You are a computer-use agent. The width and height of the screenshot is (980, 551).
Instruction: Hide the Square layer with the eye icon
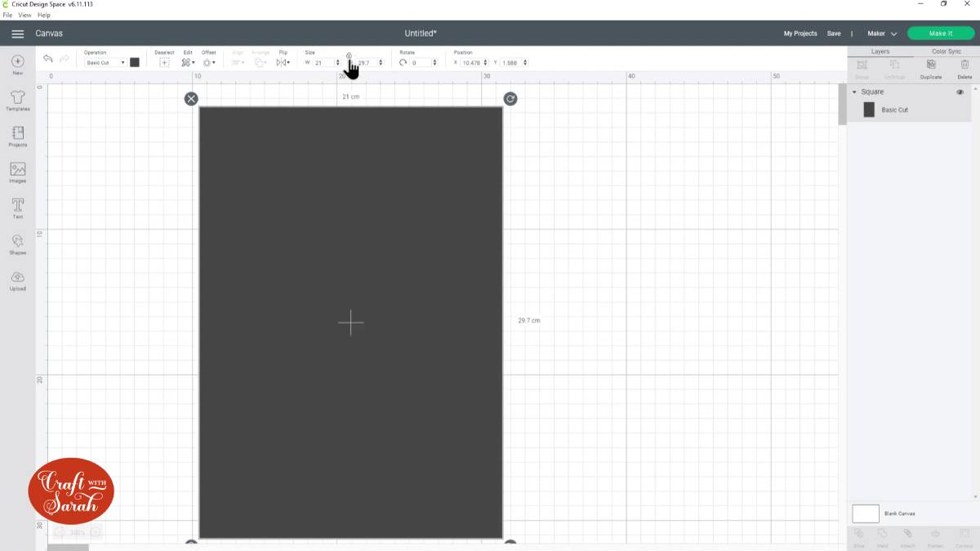tap(960, 92)
